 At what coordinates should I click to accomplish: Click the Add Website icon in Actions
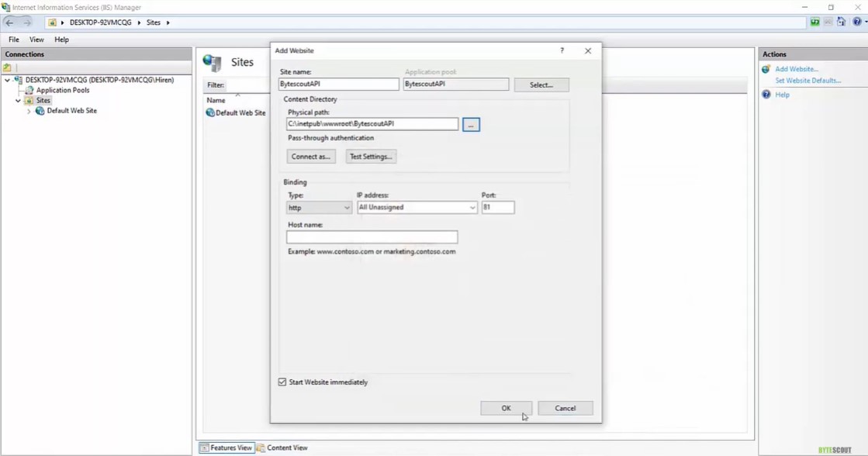[766, 69]
